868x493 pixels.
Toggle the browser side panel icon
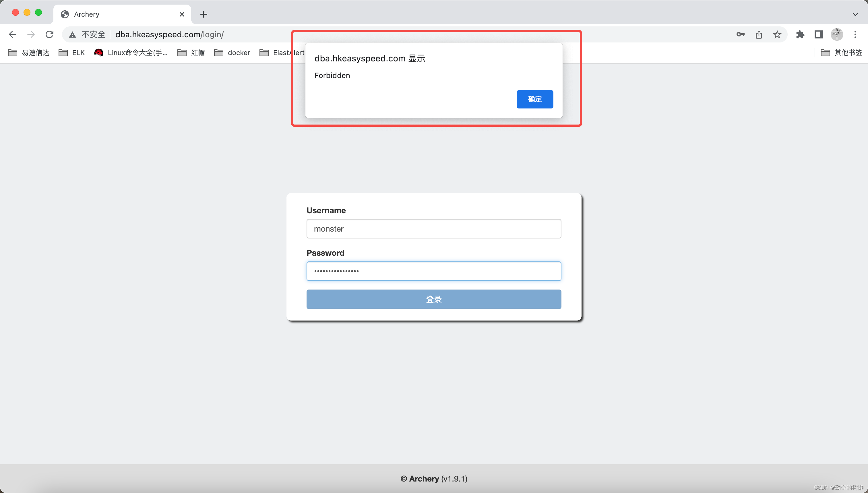click(x=818, y=34)
